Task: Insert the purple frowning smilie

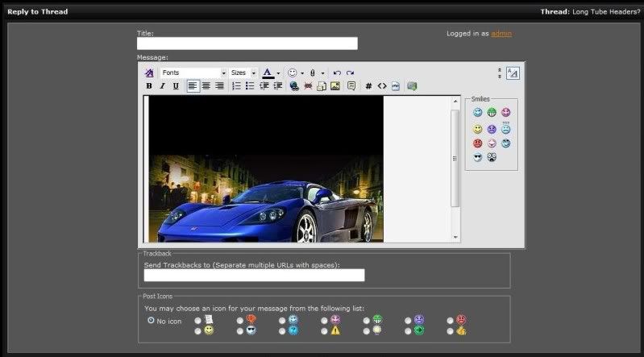Action: tap(492, 129)
